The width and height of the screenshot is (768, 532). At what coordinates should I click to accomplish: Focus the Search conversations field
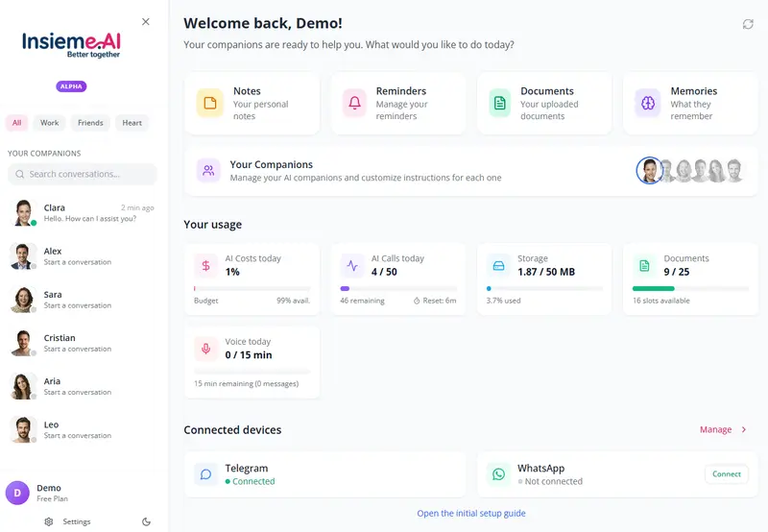click(83, 174)
